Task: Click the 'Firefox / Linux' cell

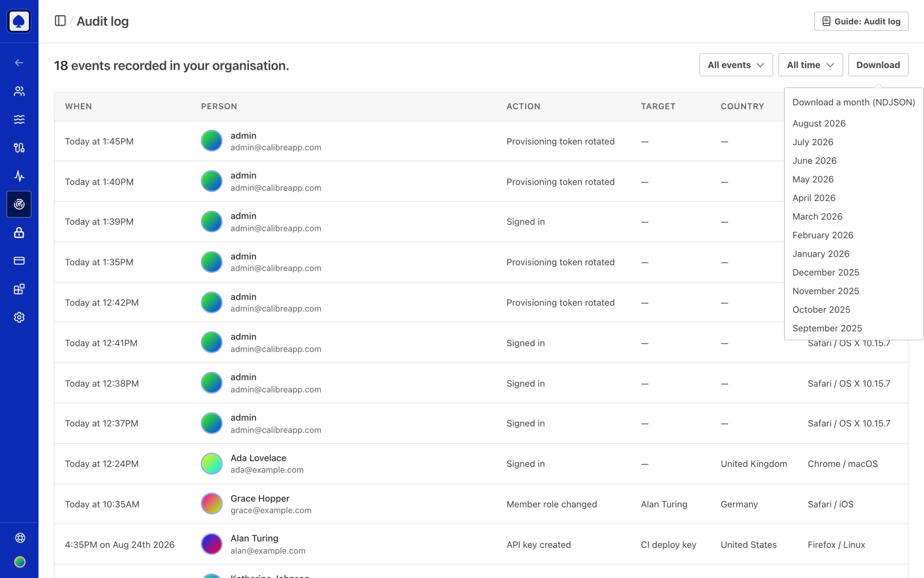Action: coord(836,544)
